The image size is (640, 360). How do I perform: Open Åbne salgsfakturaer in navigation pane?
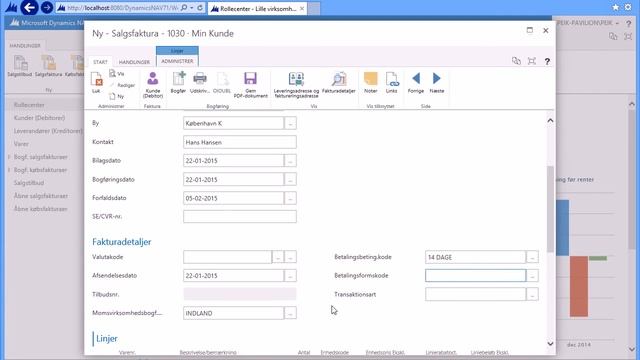[41, 196]
